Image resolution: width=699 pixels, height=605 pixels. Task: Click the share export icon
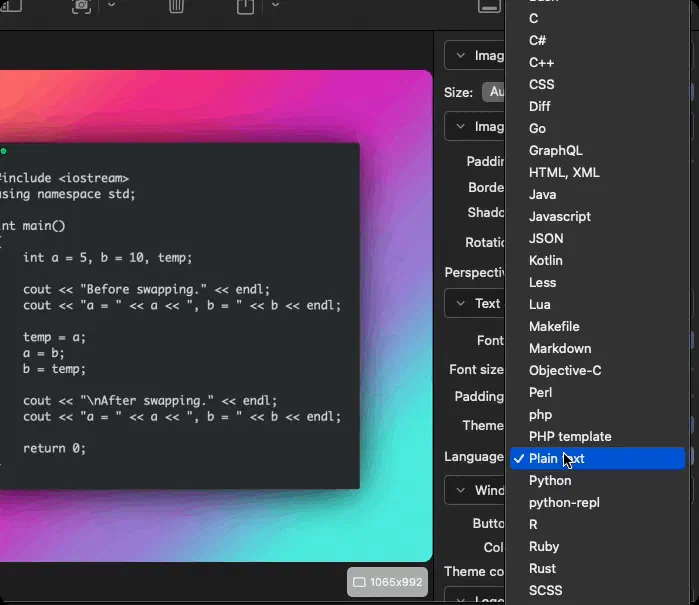[245, 6]
